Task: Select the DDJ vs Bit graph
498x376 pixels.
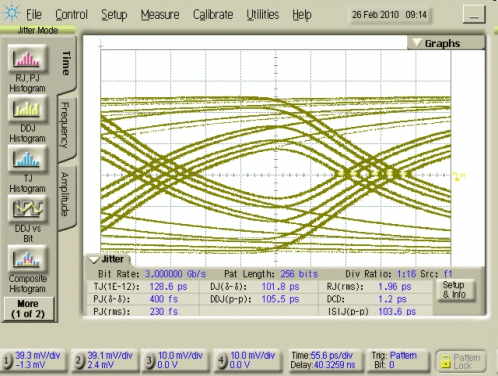Action: (x=27, y=209)
